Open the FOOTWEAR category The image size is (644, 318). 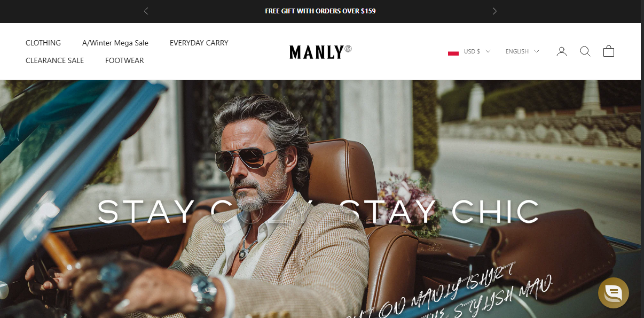pos(124,60)
